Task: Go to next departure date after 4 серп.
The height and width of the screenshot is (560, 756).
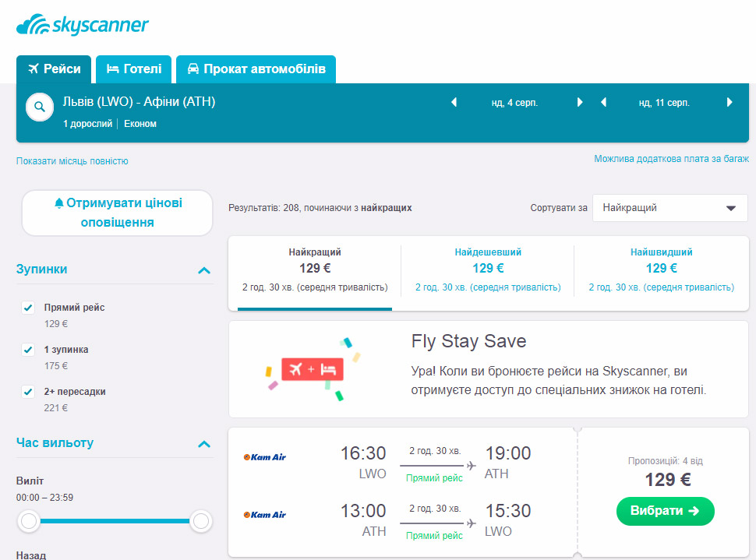Action: coord(580,102)
